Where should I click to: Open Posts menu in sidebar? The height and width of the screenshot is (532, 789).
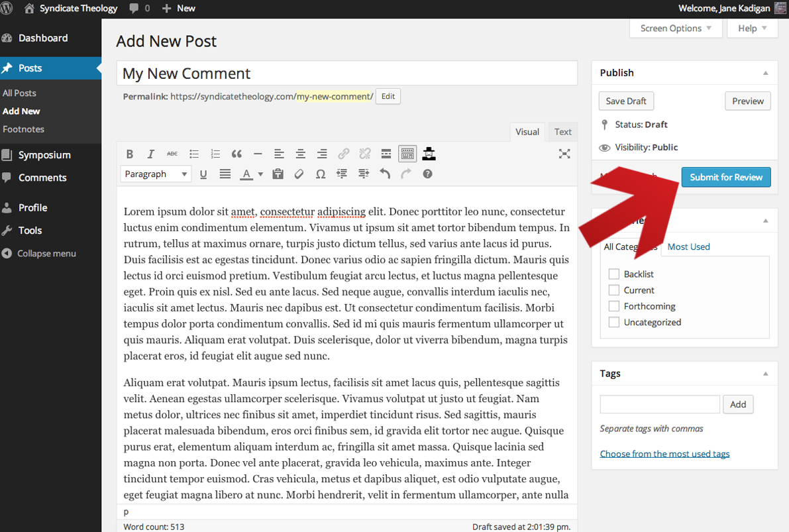click(50, 68)
